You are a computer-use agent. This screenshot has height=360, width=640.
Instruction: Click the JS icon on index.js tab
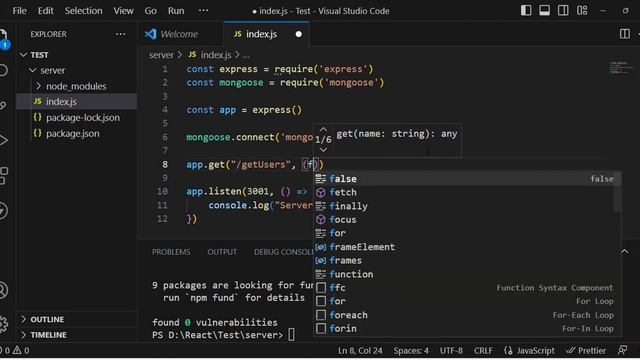click(x=238, y=34)
